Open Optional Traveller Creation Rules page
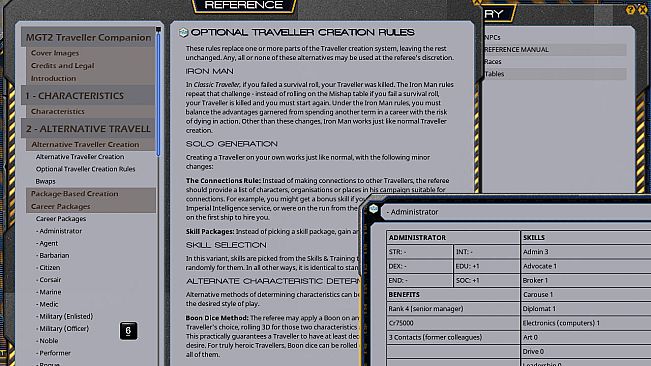The image size is (651, 366). pyautogui.click(x=86, y=169)
